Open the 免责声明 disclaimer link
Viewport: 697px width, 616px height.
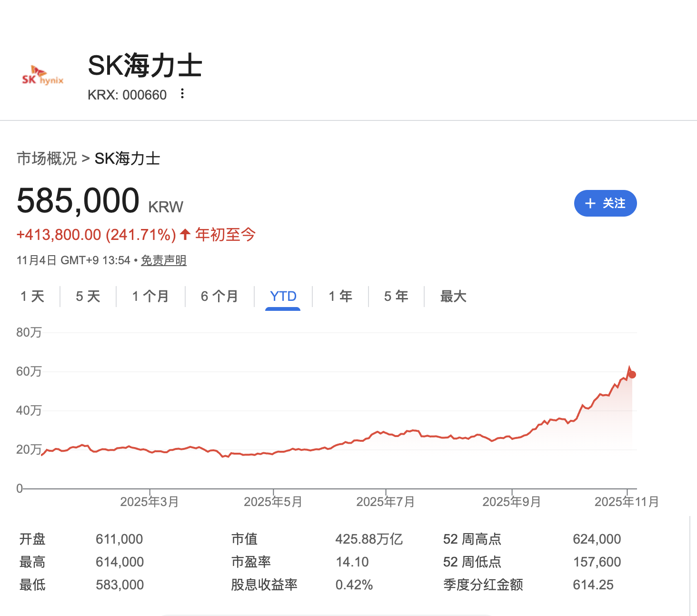(x=163, y=260)
